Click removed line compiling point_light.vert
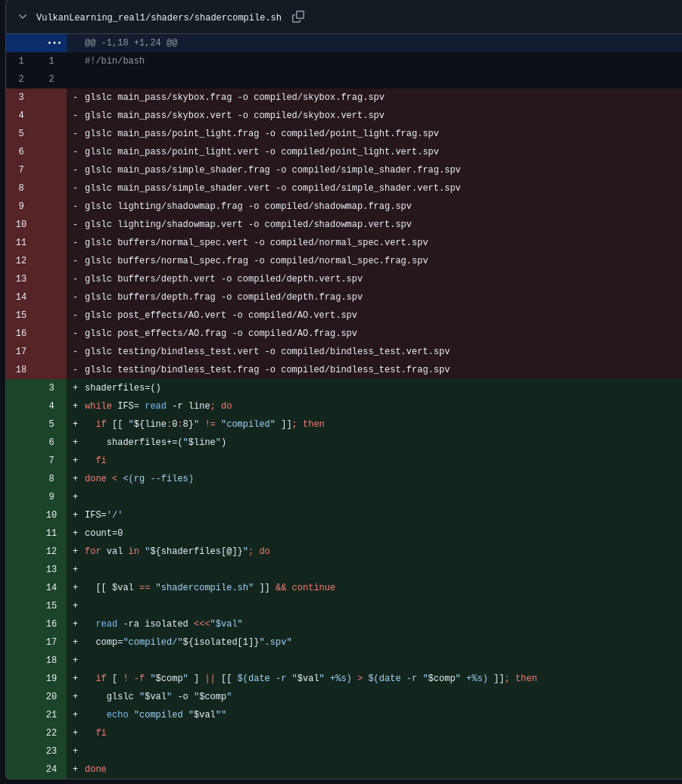682x784 pixels. pyautogui.click(x=261, y=151)
